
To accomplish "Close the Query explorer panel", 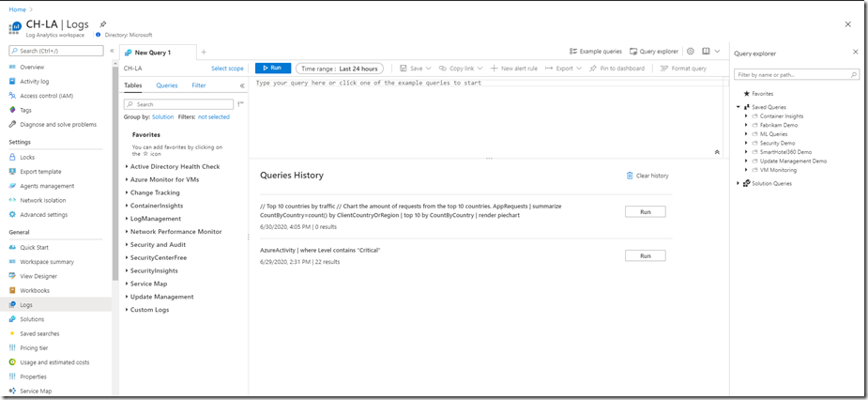I will click(x=855, y=52).
